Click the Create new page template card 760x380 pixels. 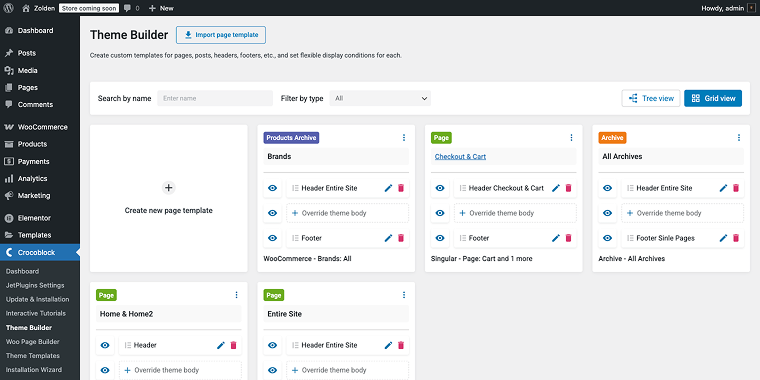(169, 199)
